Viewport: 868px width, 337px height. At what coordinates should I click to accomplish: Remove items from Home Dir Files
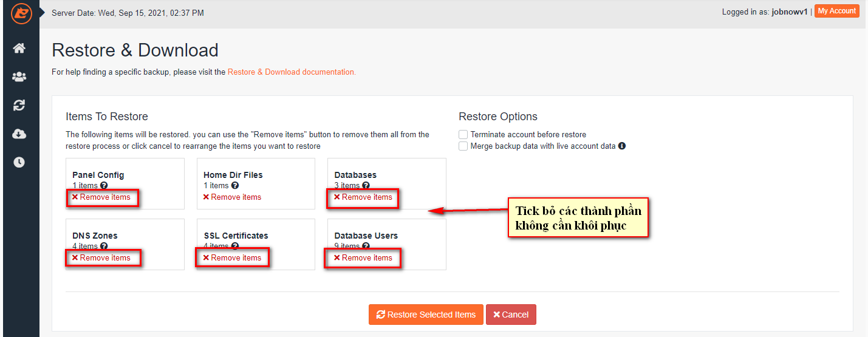tap(232, 197)
